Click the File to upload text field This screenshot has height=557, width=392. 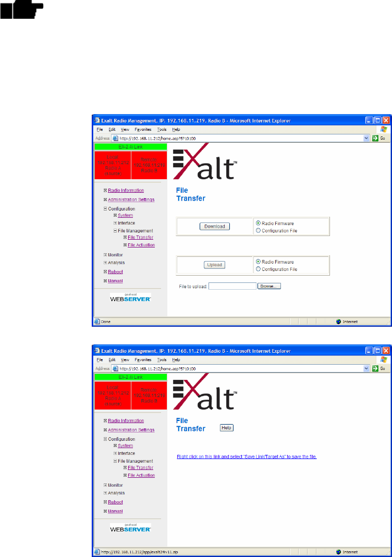click(232, 286)
